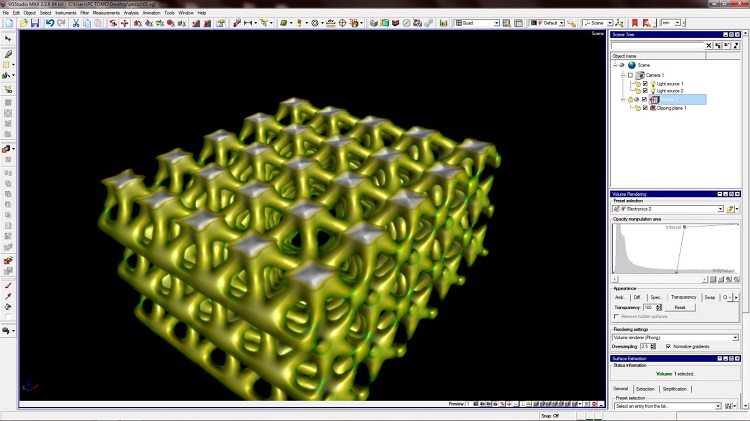Open the Electronics 2 preset dropdown
This screenshot has height=421, width=750.
click(x=722, y=209)
